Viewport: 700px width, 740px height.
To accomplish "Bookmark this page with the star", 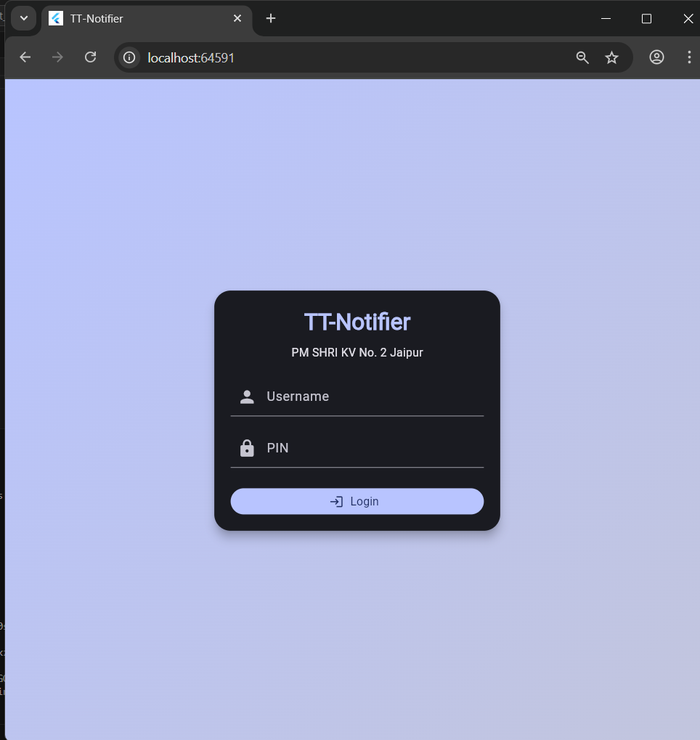I will (x=612, y=57).
